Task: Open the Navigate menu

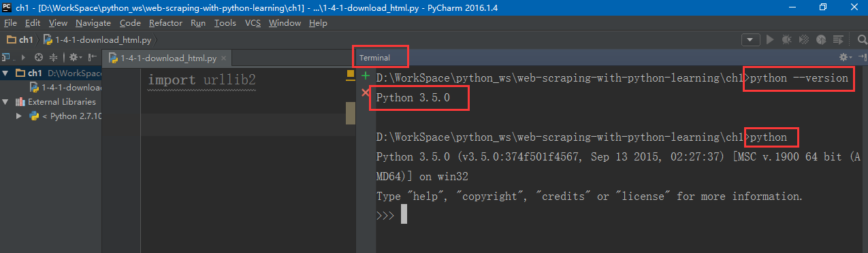Action: [93, 22]
